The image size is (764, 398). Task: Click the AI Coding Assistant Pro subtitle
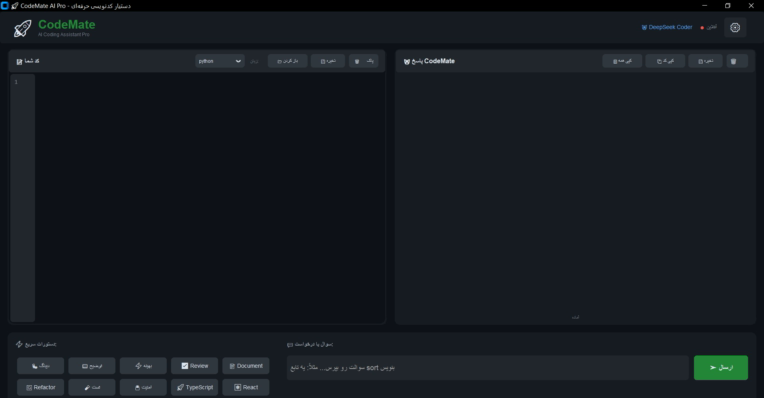click(x=64, y=35)
